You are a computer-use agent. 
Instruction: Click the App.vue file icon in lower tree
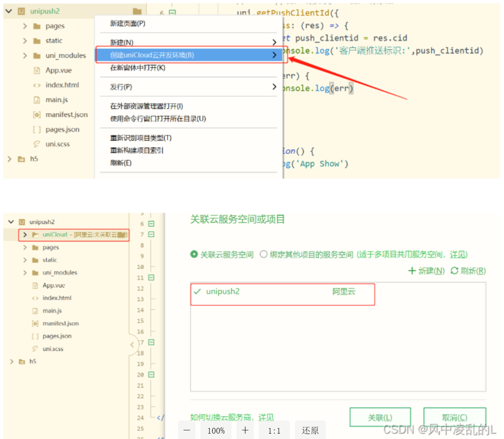coord(35,286)
